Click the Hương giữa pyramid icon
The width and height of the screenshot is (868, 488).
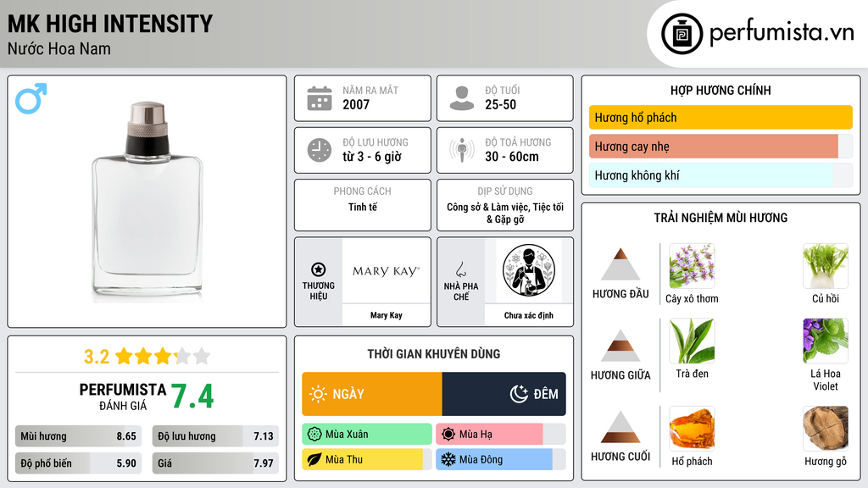point(620,346)
